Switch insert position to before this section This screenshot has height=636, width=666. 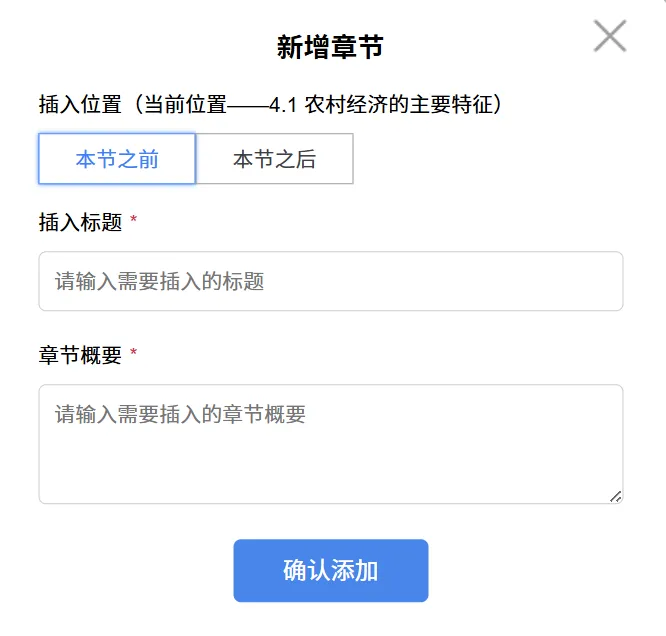coord(117,159)
